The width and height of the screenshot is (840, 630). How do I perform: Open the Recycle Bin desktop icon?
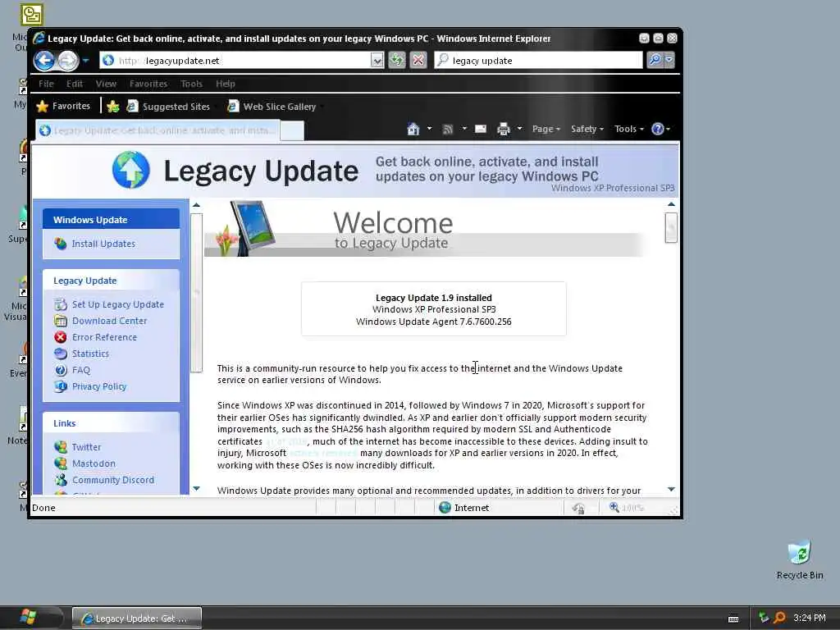799,559
